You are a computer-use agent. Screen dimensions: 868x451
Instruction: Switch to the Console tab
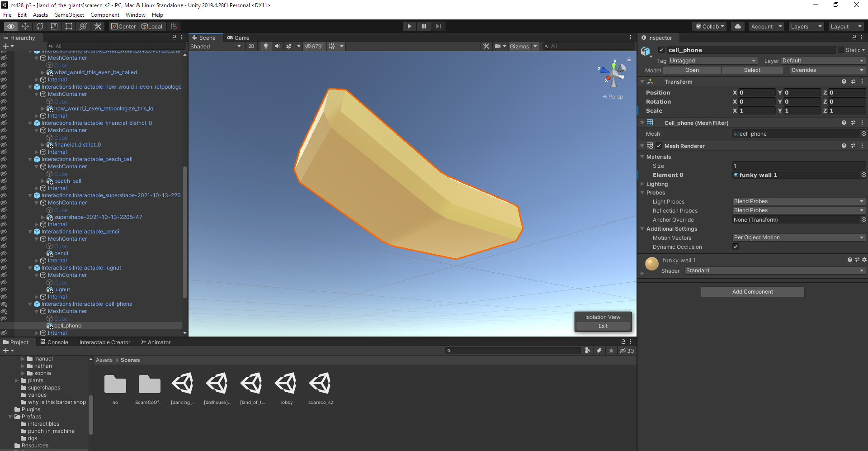(54, 342)
